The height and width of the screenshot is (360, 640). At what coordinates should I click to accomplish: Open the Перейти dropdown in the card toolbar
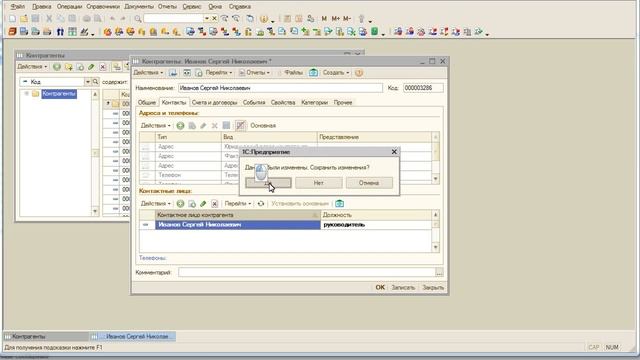coord(219,73)
